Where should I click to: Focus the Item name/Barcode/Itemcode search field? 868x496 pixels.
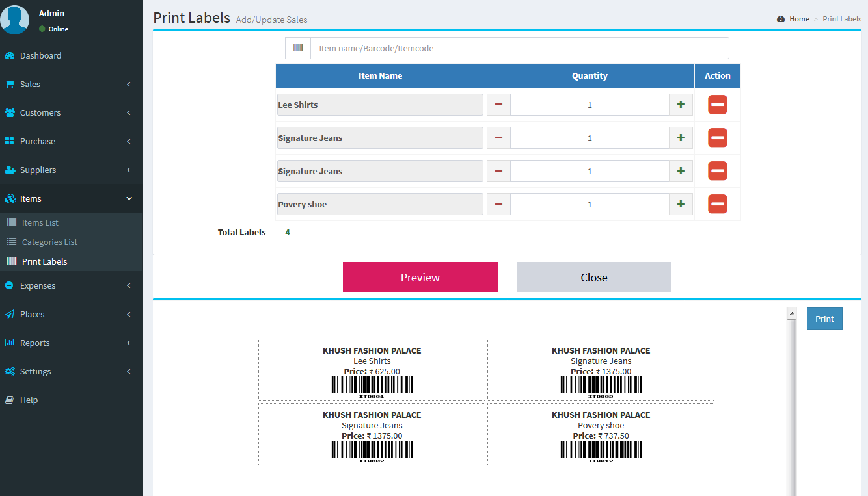(519, 48)
